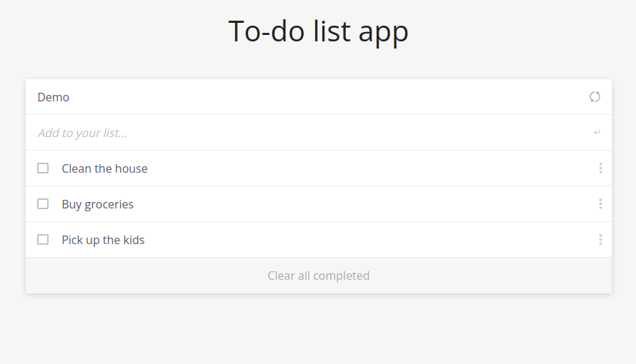This screenshot has width=636, height=364.
Task: Click the three-dot icon for Clean the house
Action: 600,168
